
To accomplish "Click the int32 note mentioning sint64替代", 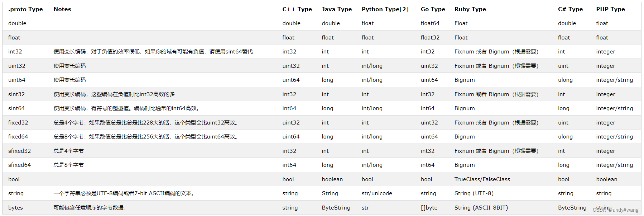I will coord(153,52).
